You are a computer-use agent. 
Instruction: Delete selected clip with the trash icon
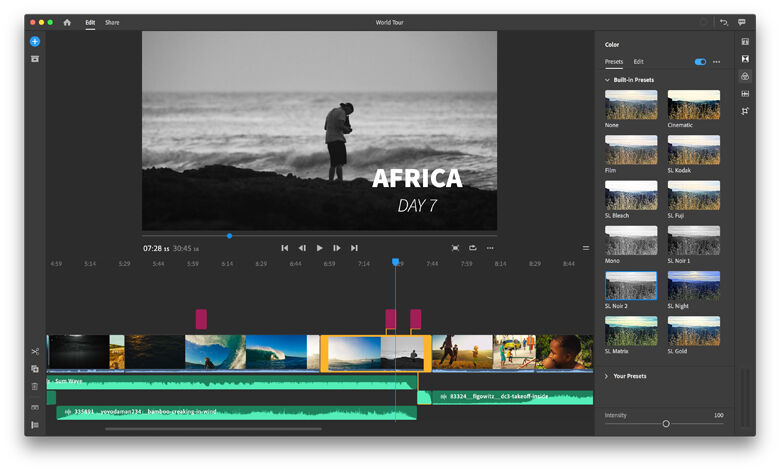pos(35,386)
